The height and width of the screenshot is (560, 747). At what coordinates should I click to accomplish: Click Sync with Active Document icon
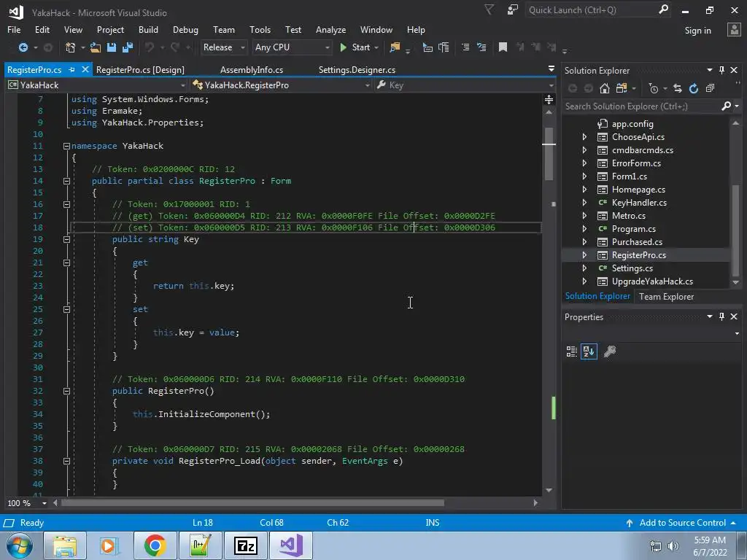click(x=678, y=88)
